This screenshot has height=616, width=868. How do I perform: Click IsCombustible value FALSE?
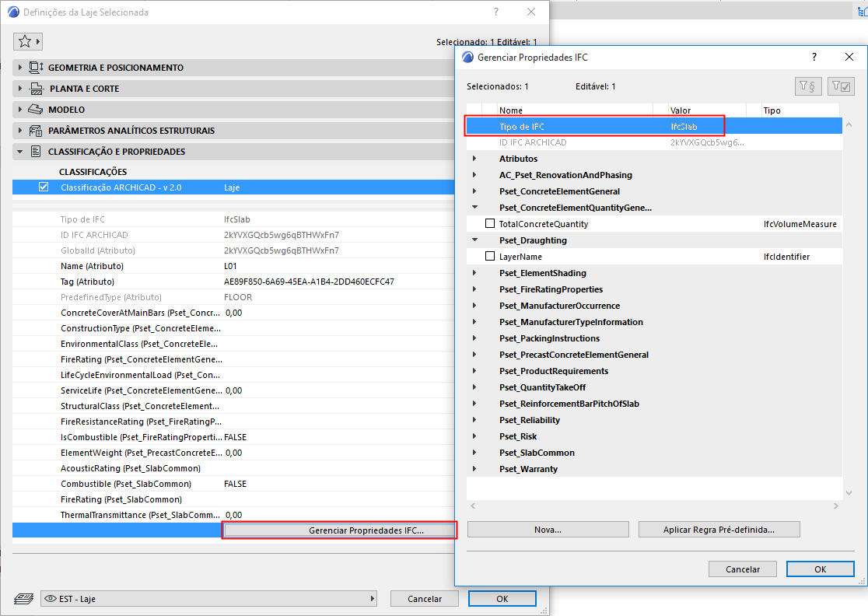[235, 437]
